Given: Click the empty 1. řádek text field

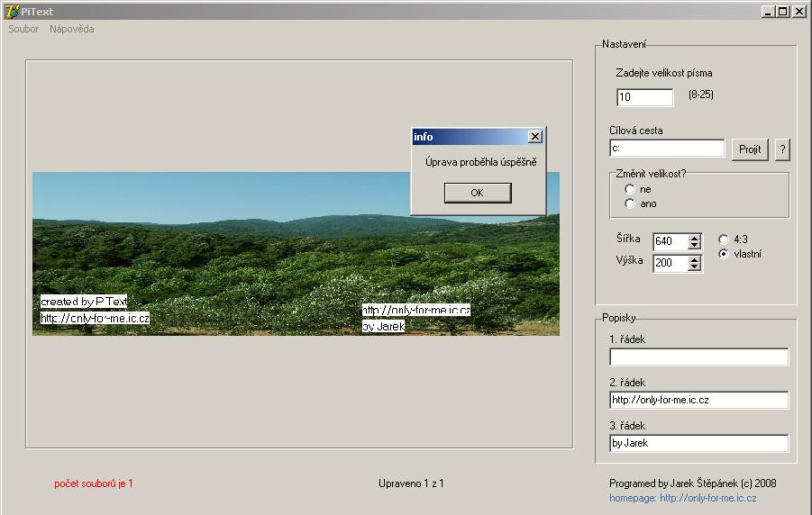Looking at the screenshot, I should pyautogui.click(x=699, y=357).
